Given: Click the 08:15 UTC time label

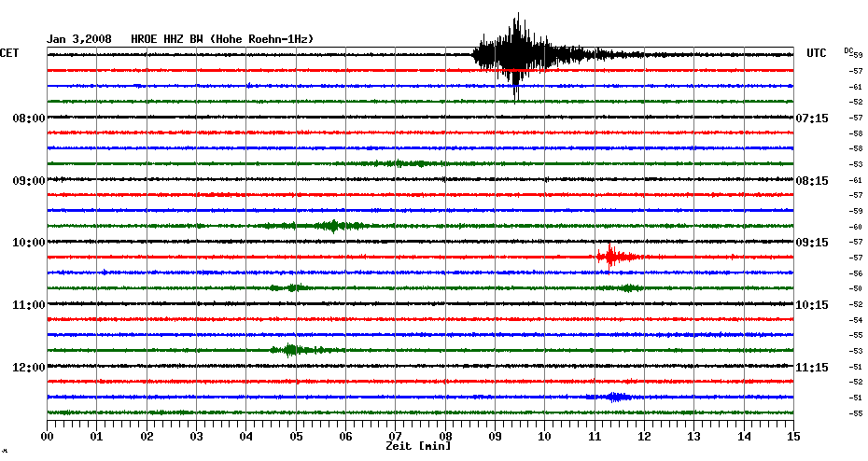Looking at the screenshot, I should point(812,181).
